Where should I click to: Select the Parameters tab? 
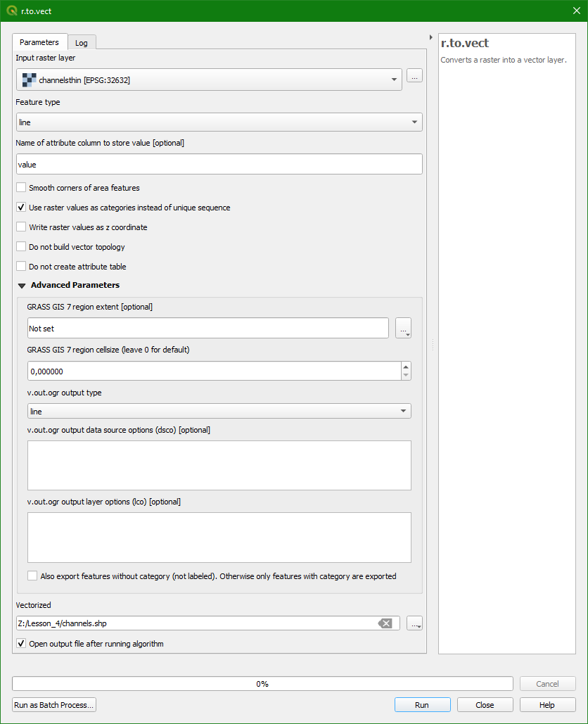[x=39, y=42]
